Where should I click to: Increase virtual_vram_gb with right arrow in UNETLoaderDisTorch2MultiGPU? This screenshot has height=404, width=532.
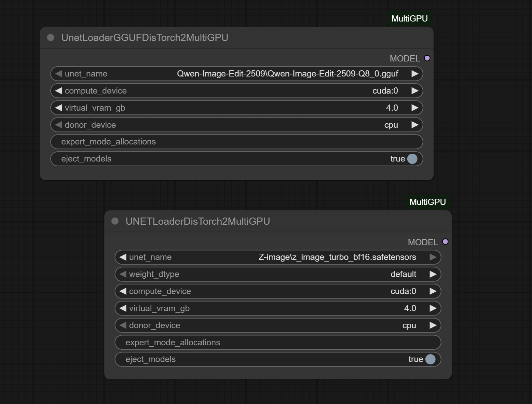pyautogui.click(x=433, y=308)
